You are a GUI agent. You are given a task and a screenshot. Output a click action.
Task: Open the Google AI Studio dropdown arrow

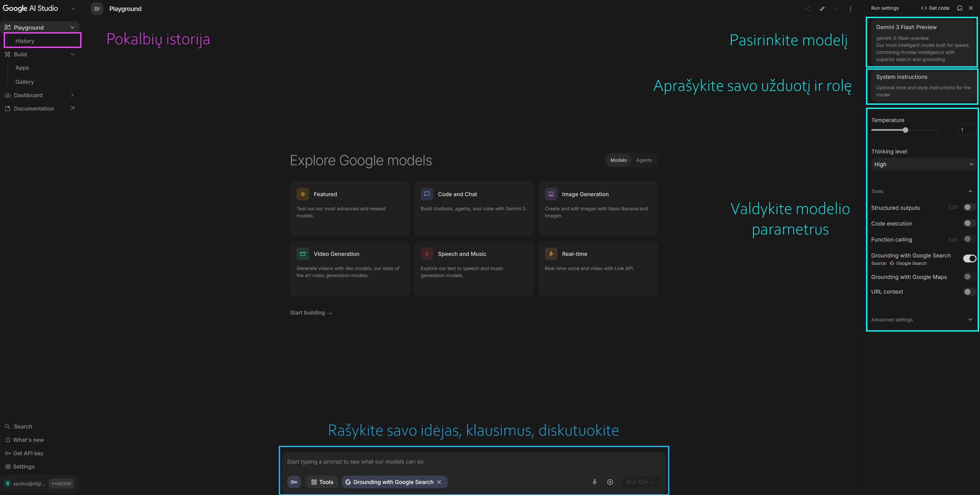point(73,8)
